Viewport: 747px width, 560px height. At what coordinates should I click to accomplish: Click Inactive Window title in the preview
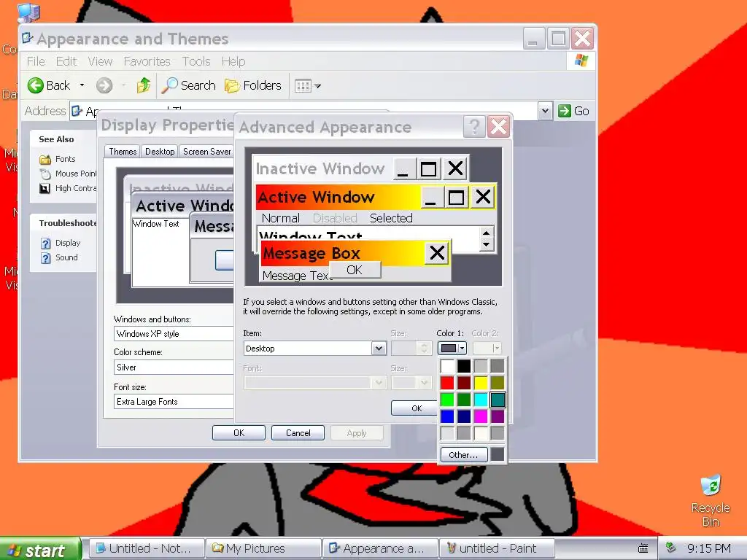(320, 168)
